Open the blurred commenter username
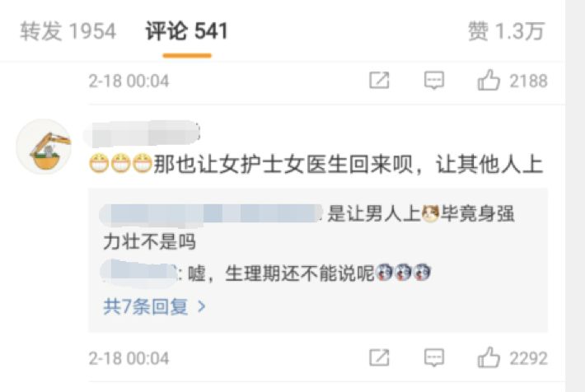 142,133
